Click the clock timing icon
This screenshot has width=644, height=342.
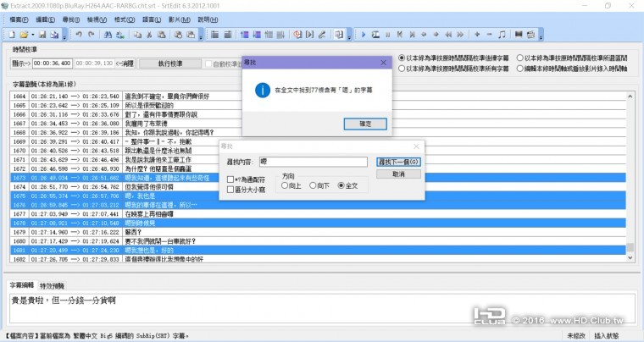(297, 35)
